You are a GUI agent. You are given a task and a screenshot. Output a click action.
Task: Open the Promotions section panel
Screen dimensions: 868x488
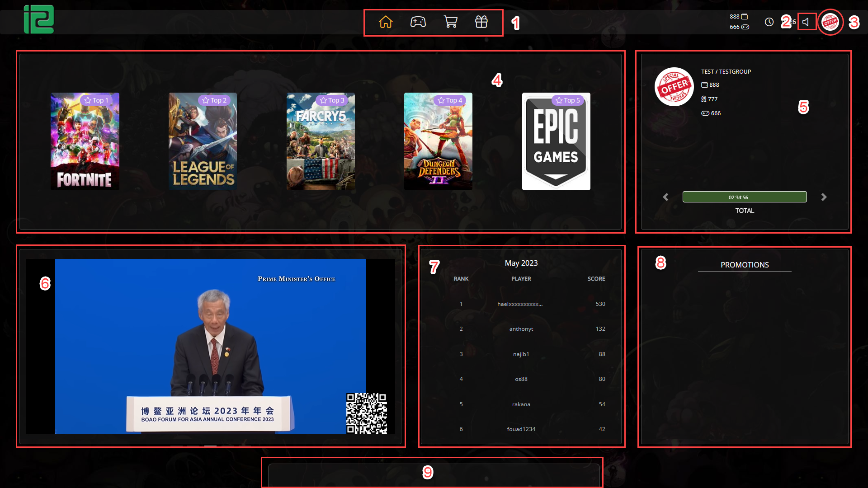tap(745, 264)
